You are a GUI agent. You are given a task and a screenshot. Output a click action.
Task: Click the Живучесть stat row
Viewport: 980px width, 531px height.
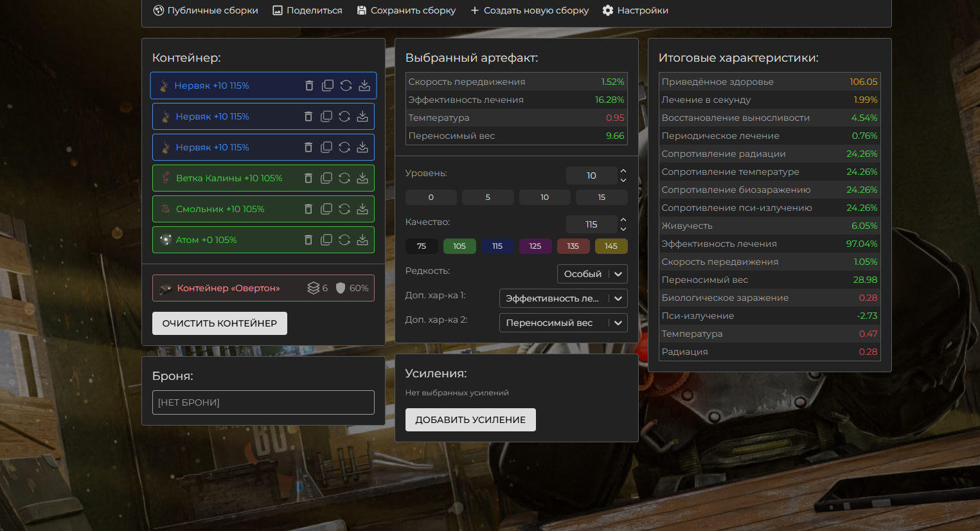[x=770, y=226]
